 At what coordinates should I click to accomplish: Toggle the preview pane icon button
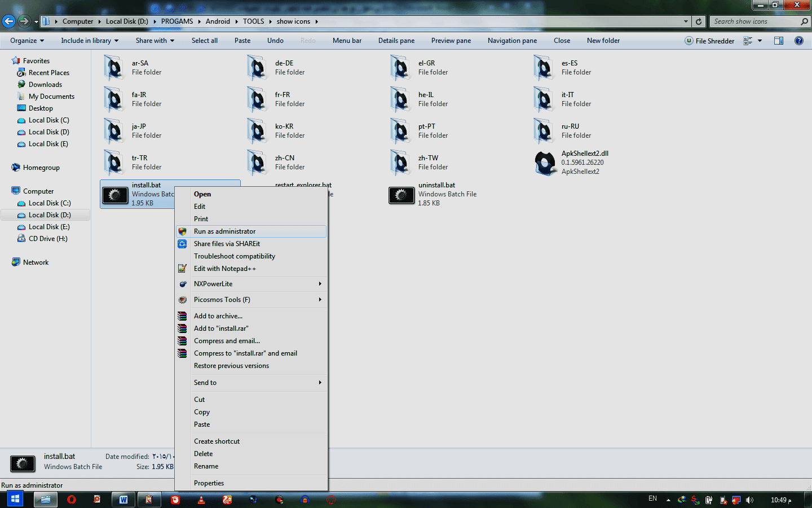click(779, 41)
